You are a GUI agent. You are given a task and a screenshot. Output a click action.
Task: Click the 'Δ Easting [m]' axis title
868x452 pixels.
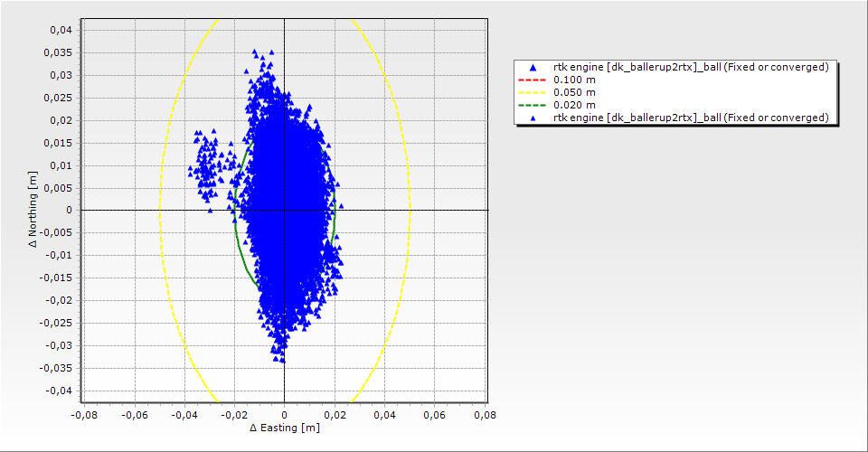pyautogui.click(x=285, y=428)
